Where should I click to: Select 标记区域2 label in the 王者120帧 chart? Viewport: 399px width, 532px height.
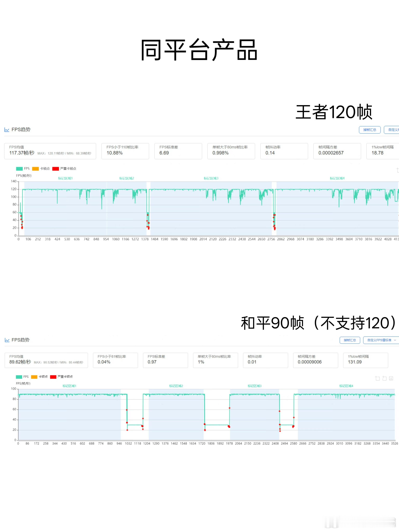(x=127, y=178)
